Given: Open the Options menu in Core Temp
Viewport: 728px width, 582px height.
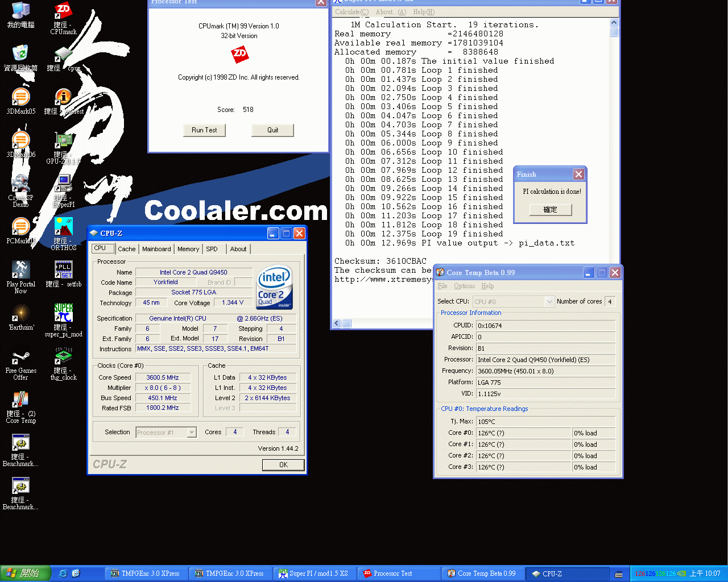Looking at the screenshot, I should click(464, 286).
